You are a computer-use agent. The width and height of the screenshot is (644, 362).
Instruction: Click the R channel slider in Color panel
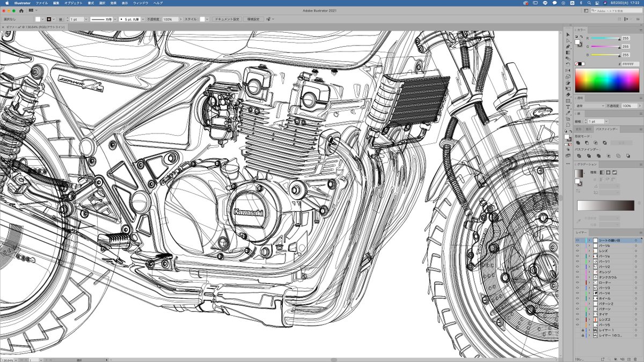605,39
